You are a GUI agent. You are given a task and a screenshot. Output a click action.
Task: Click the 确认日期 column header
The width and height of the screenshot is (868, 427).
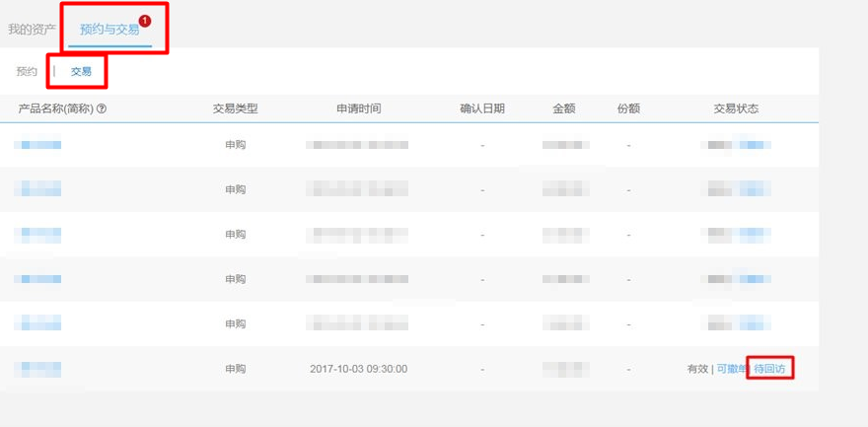482,108
